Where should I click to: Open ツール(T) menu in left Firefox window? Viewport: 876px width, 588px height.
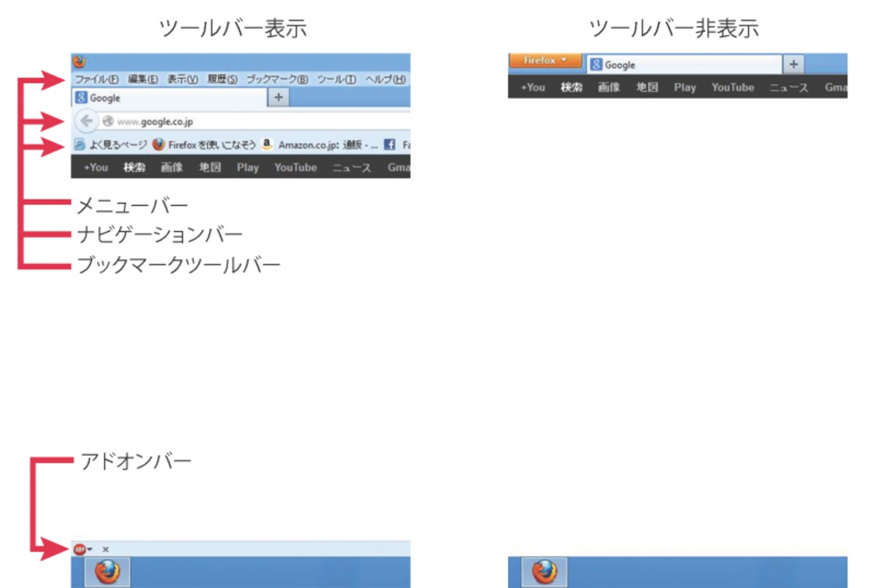(x=337, y=80)
